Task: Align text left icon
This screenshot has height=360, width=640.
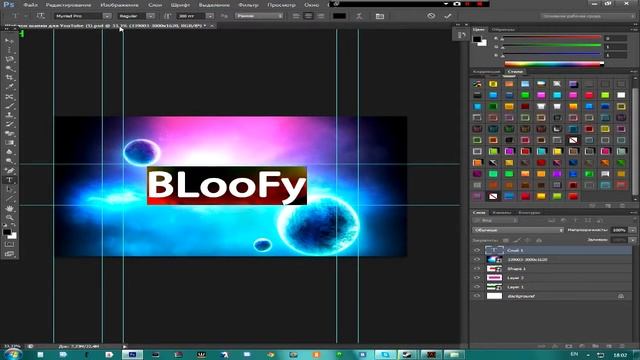Action: pos(296,16)
